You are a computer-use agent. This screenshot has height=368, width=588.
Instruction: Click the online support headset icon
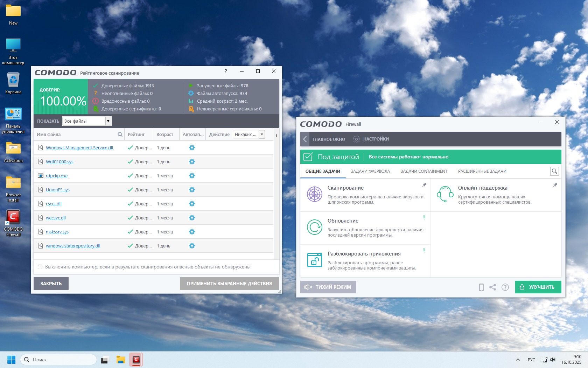[x=445, y=194]
